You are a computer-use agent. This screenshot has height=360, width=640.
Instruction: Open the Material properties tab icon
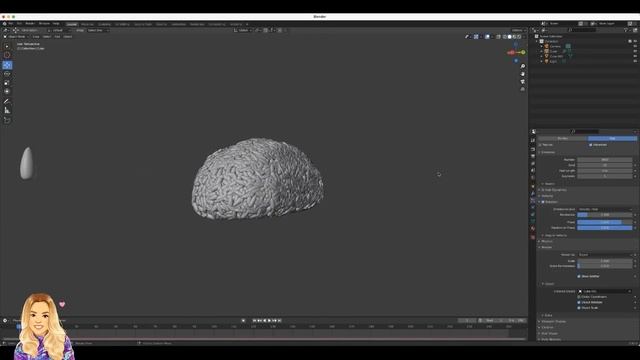coord(533,229)
